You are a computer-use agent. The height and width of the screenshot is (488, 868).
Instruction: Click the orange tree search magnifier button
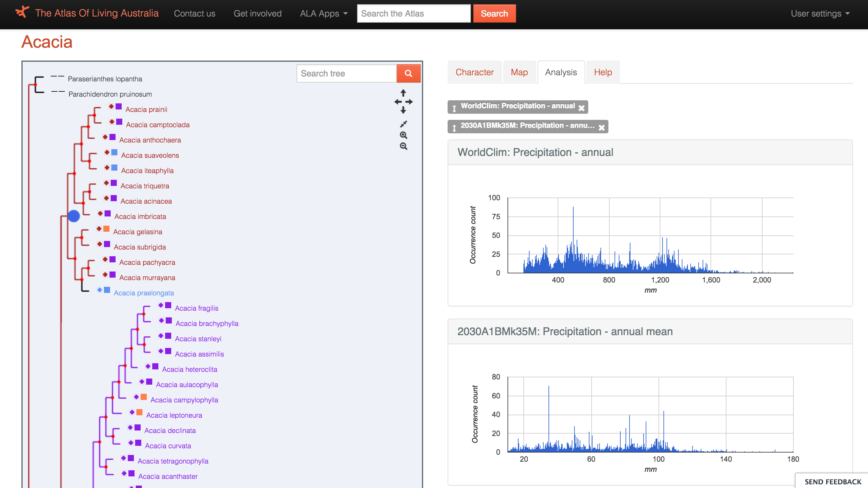[408, 73]
